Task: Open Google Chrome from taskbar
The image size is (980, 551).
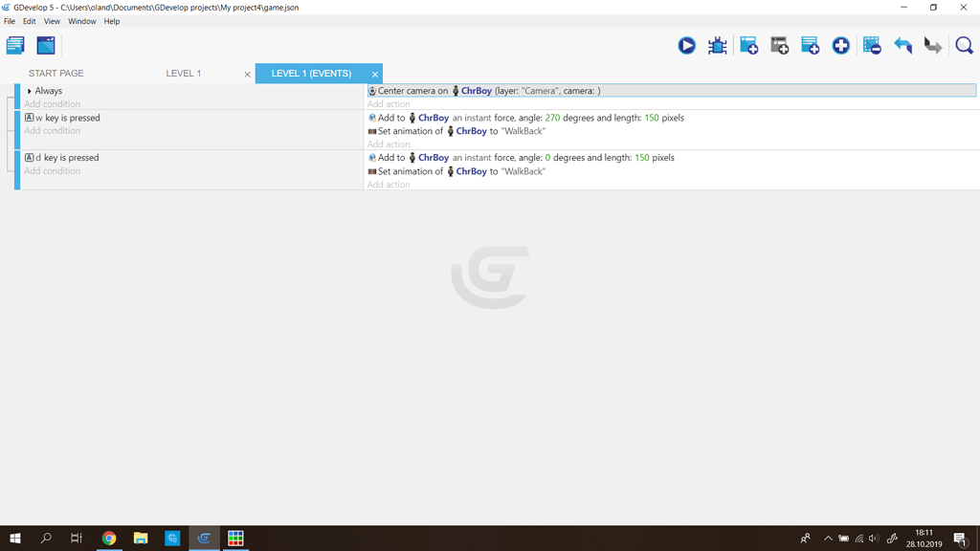Action: (109, 538)
